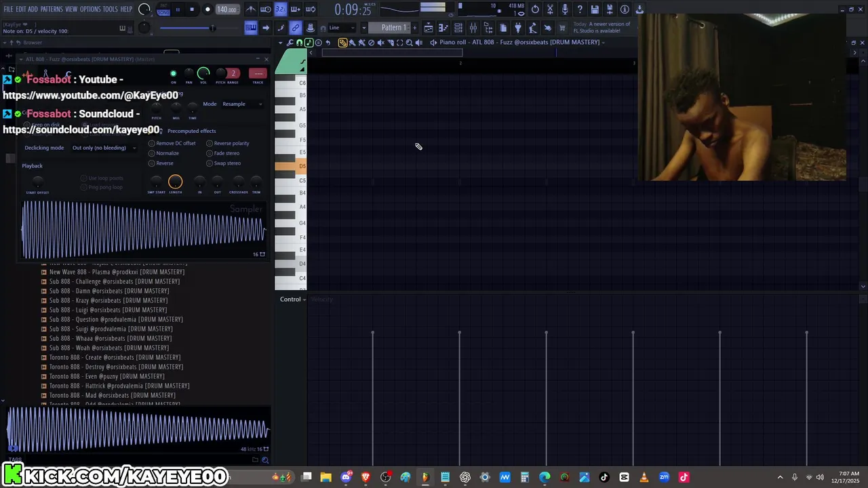
Task: Click the save project floppy icon
Action: coord(595,9)
